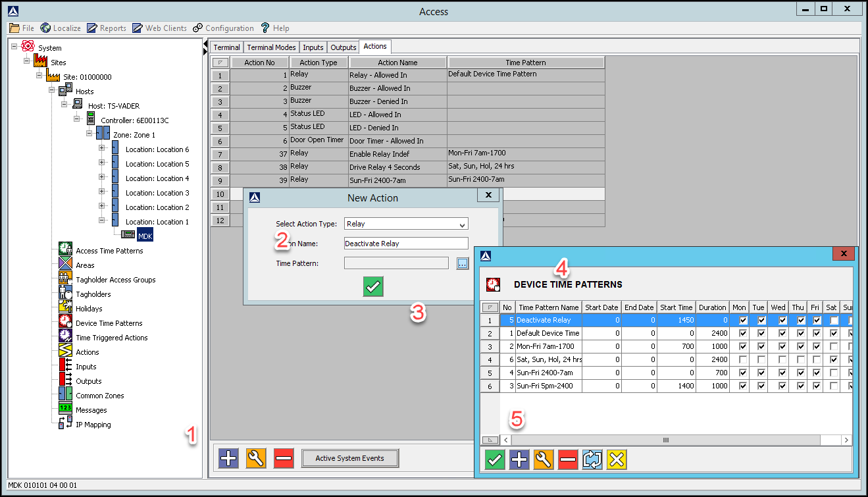Click the Messages 123 icon
The height and width of the screenshot is (497, 868).
65,409
